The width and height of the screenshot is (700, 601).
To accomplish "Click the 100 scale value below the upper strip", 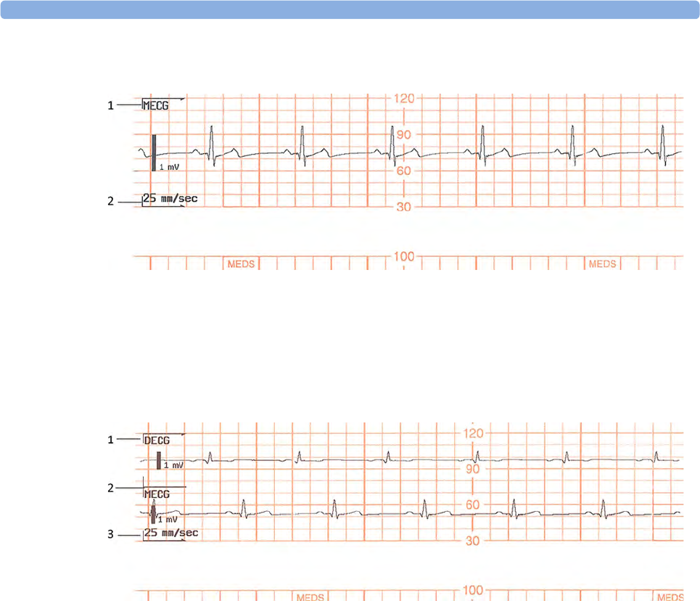I will [x=404, y=256].
